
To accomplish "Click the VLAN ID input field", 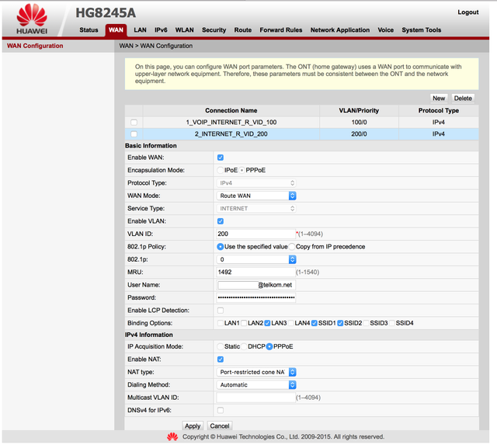I will [255, 234].
